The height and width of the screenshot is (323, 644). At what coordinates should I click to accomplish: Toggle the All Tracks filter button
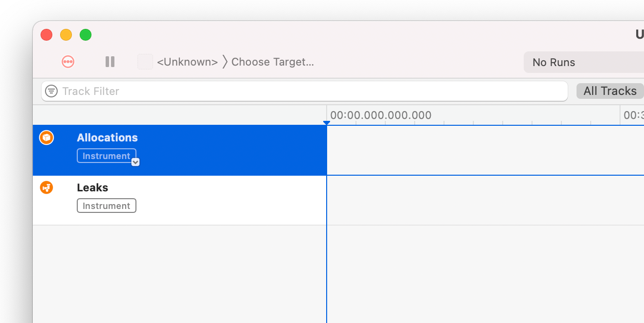click(x=610, y=91)
